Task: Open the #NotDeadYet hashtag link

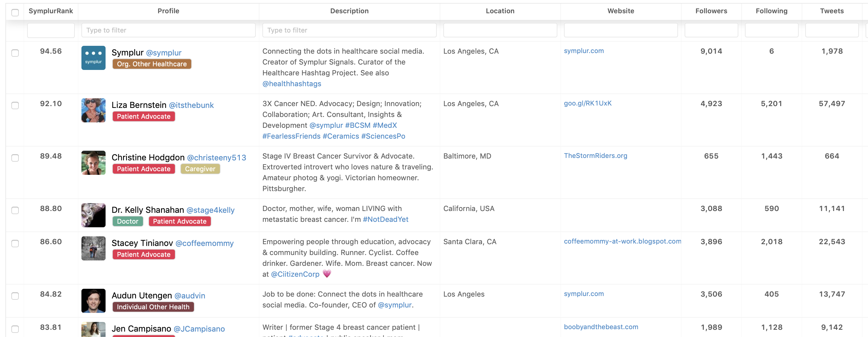Action: 385,219
